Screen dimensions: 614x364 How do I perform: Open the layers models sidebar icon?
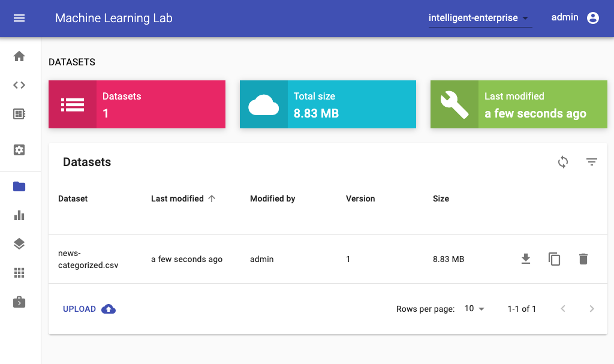click(19, 244)
